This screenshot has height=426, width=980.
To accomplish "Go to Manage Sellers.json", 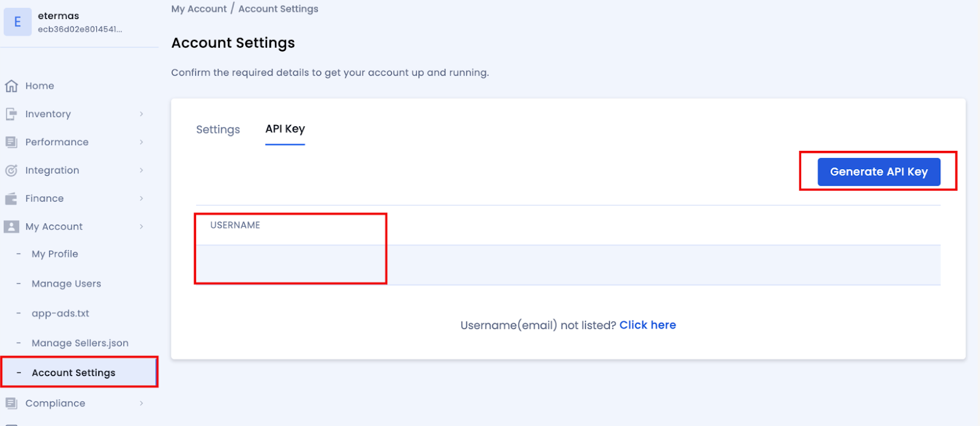I will click(x=80, y=343).
